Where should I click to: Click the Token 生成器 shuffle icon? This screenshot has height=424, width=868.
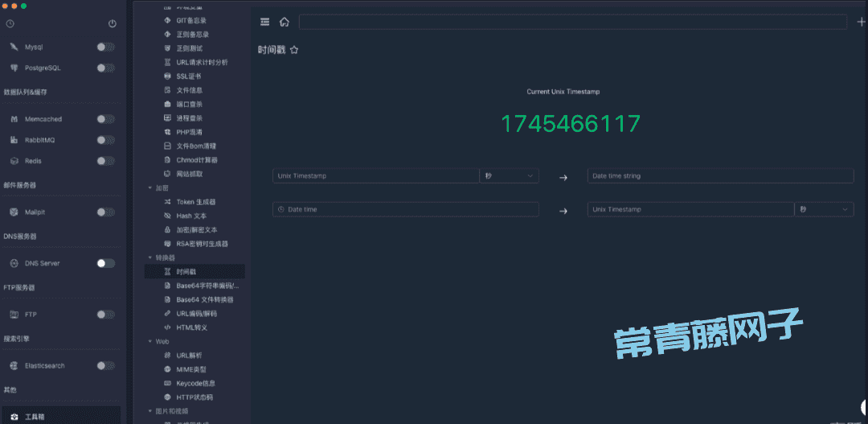click(167, 202)
